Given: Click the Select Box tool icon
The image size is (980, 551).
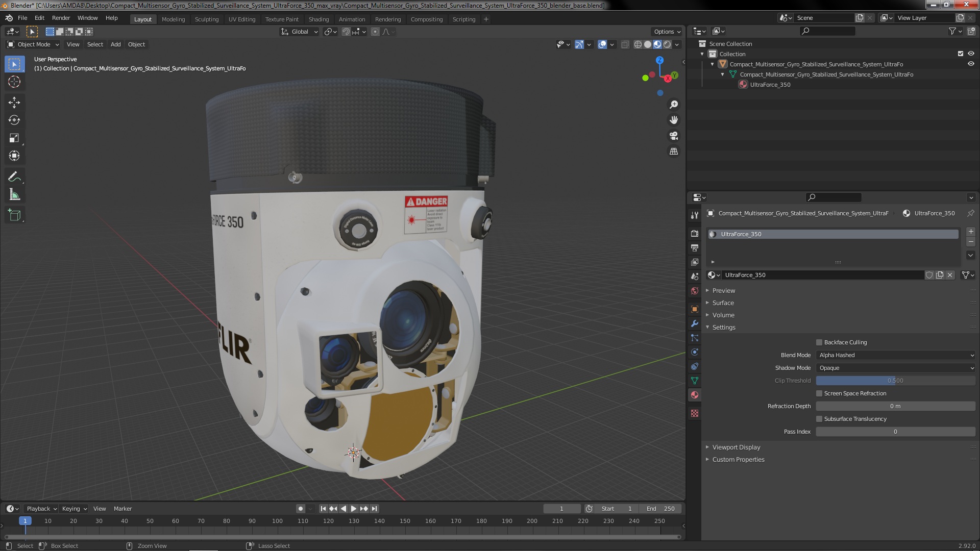Looking at the screenshot, I should click(x=14, y=64).
